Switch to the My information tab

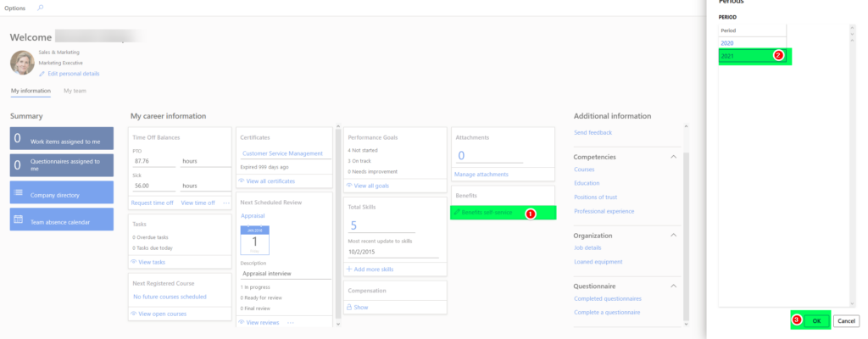[x=31, y=91]
